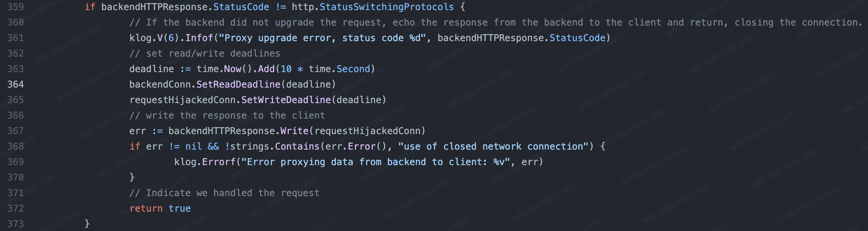Click the Infof method call
The image size is (868, 231).
click(x=199, y=38)
